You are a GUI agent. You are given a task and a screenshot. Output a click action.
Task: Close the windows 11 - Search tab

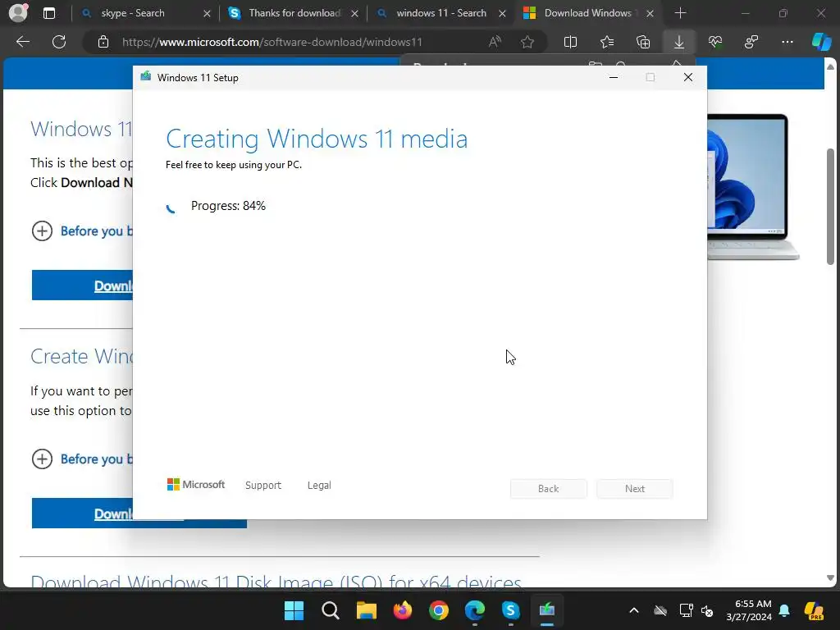click(502, 13)
